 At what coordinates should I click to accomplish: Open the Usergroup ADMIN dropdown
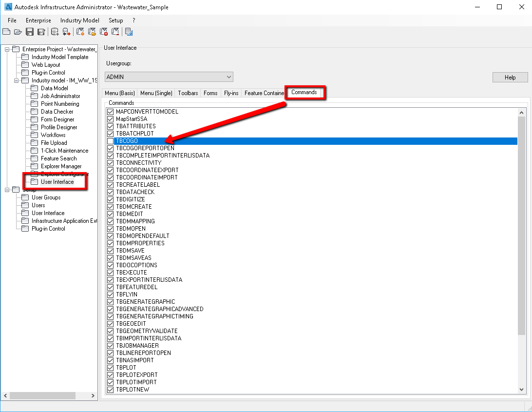(x=229, y=77)
